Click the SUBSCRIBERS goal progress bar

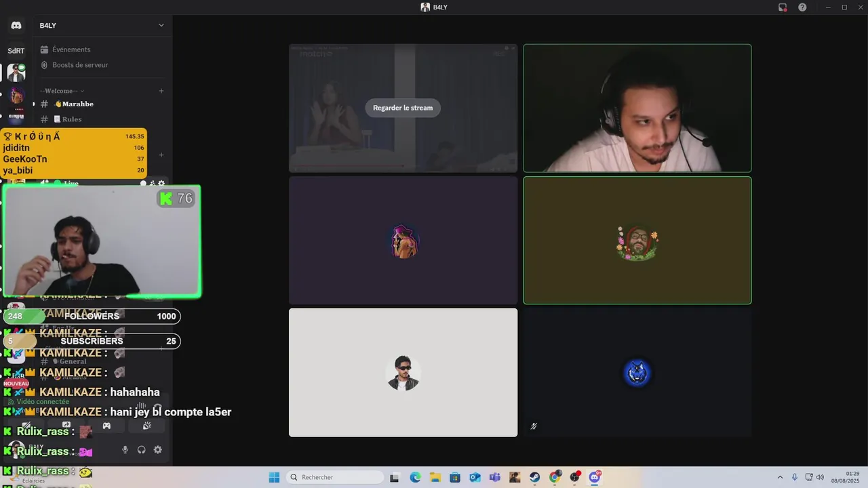[92, 342]
